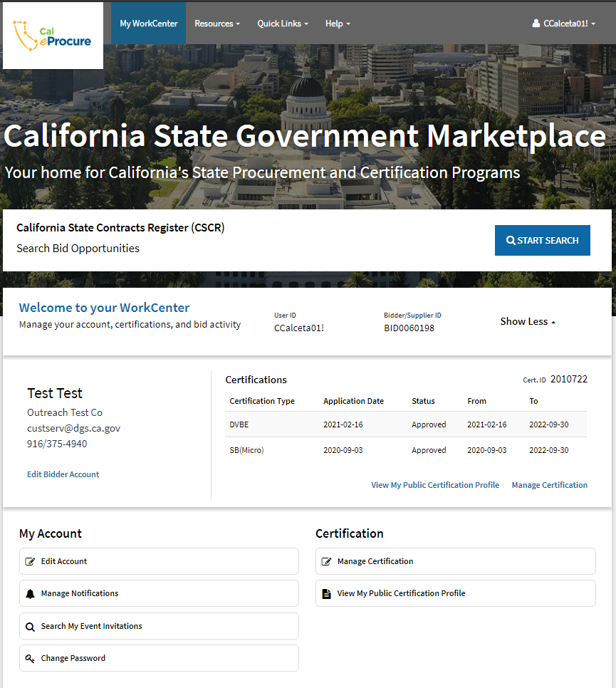Click the document icon for View My Public Certification Profile

coord(328,593)
